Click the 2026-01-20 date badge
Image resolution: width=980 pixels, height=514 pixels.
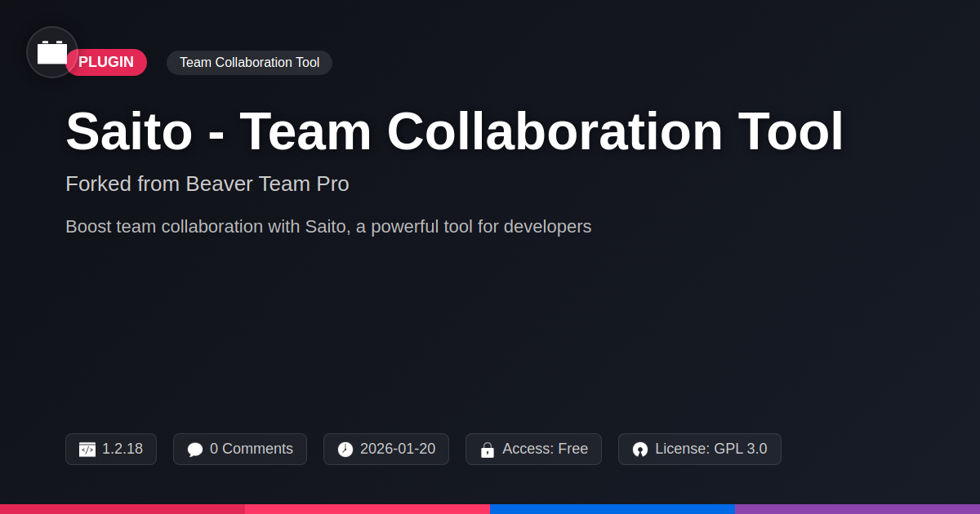coord(386,449)
